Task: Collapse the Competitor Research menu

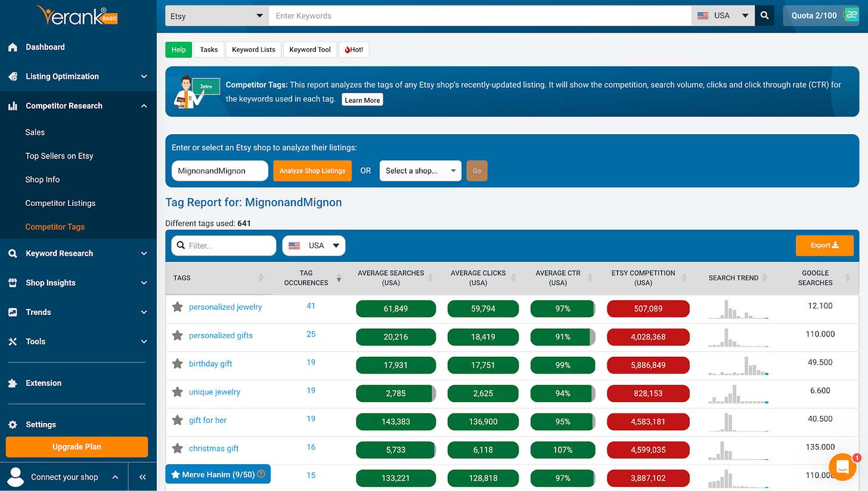Action: tap(144, 106)
